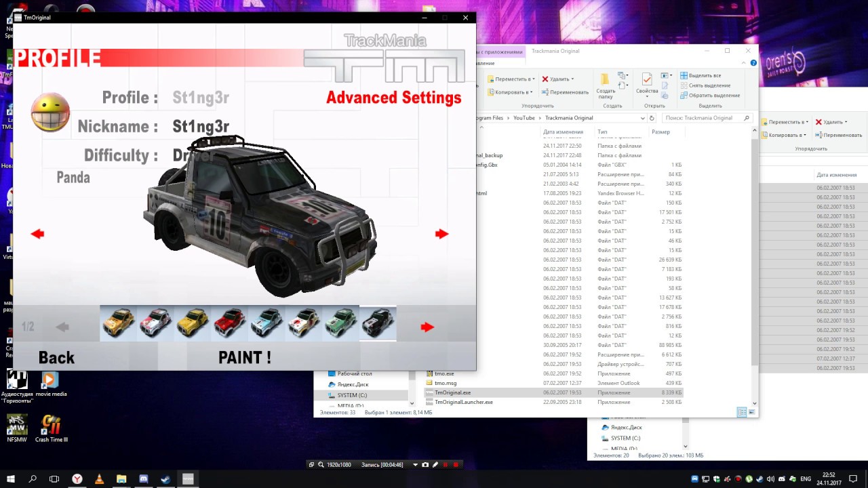Select the green car skin thumbnail
This screenshot has height=488, width=868.
pos(340,323)
